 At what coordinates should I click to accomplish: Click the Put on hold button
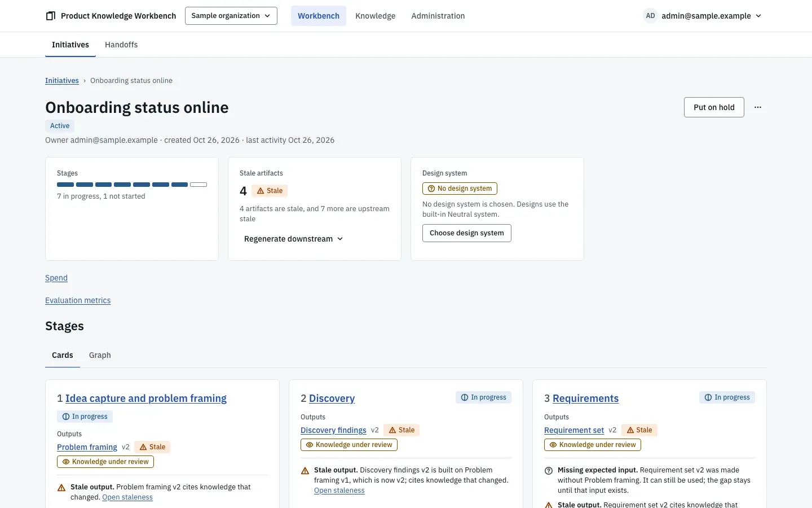[714, 107]
